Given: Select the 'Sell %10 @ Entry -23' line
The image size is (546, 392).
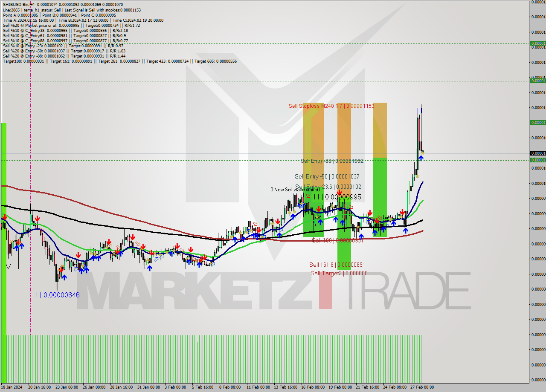Looking at the screenshot, I should [63, 46].
